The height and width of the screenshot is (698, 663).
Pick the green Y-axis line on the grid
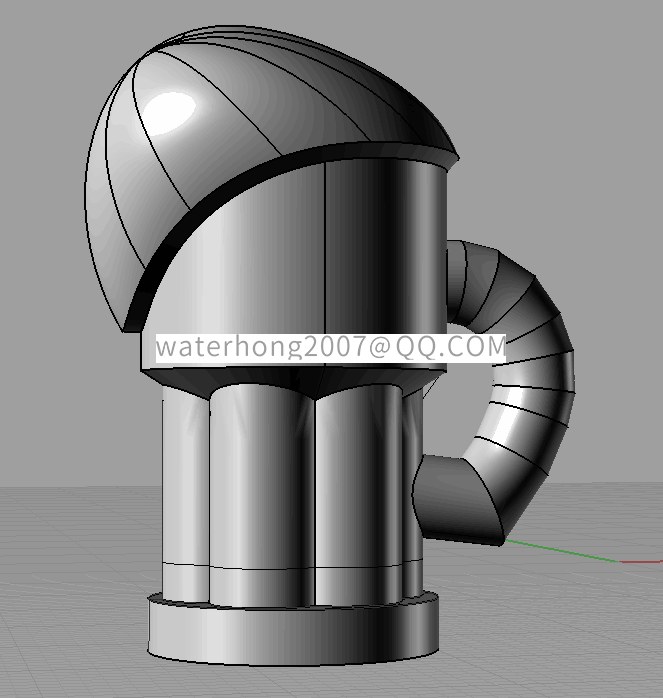562,552
